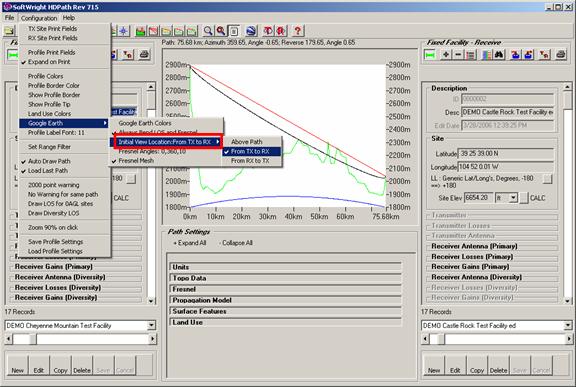The height and width of the screenshot is (387, 576).
Task: Open the DEMO Cheyenne Mountain facility dropdown
Action: 151,325
